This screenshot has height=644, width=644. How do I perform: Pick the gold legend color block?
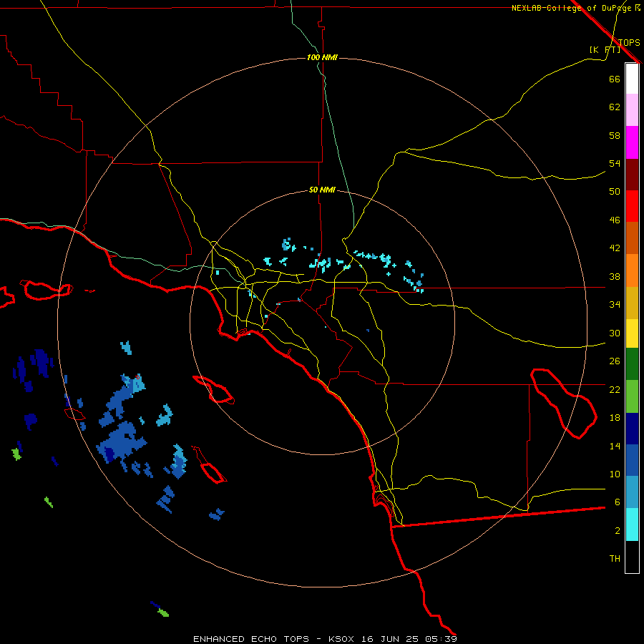click(632, 303)
